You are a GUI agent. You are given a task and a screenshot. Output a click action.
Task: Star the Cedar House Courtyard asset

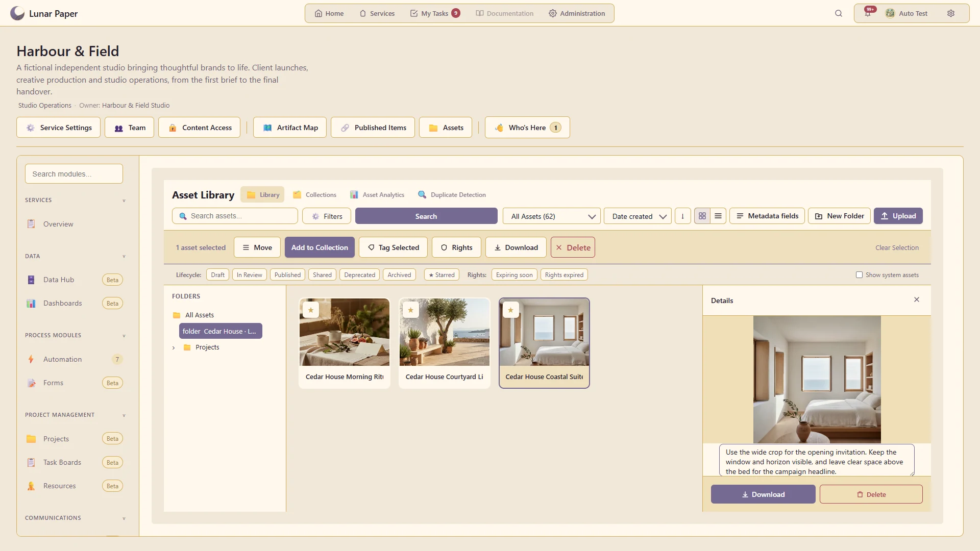411,310
